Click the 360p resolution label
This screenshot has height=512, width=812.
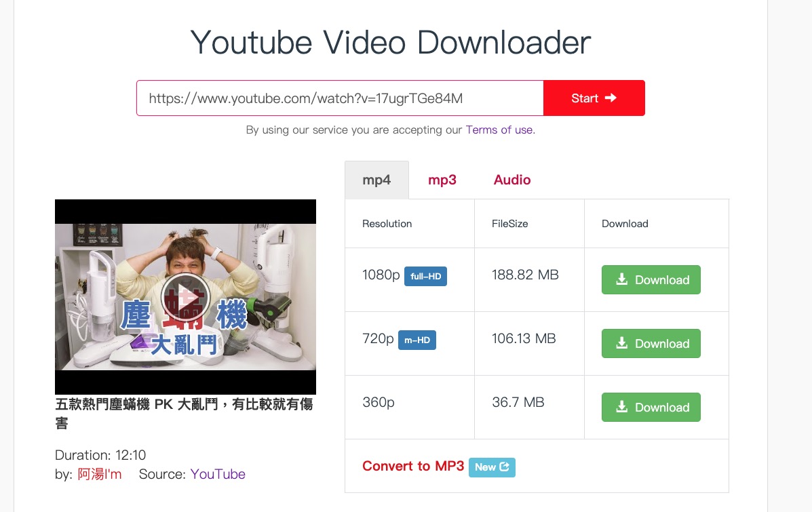click(378, 402)
